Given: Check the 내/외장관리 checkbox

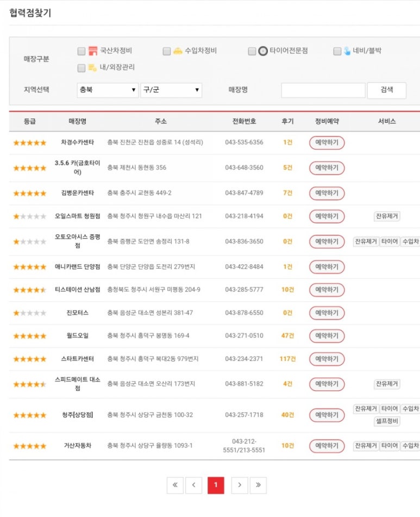Looking at the screenshot, I should [82, 68].
